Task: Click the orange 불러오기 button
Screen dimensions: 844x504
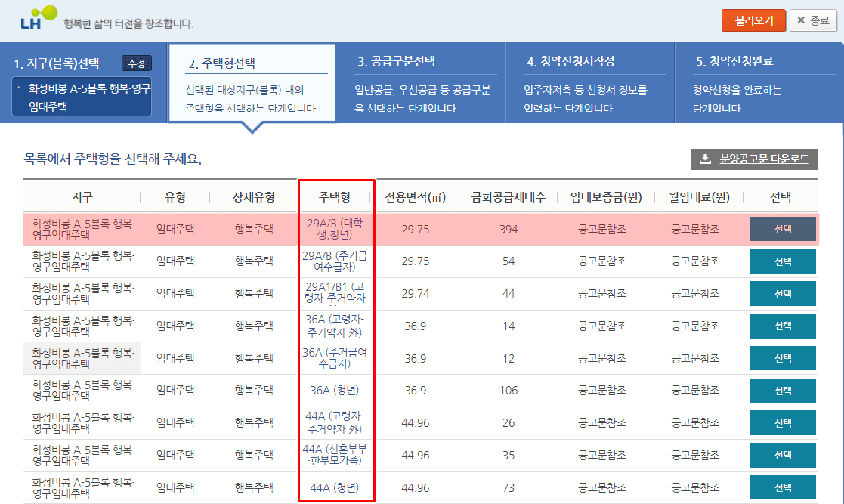Action: 753,20
